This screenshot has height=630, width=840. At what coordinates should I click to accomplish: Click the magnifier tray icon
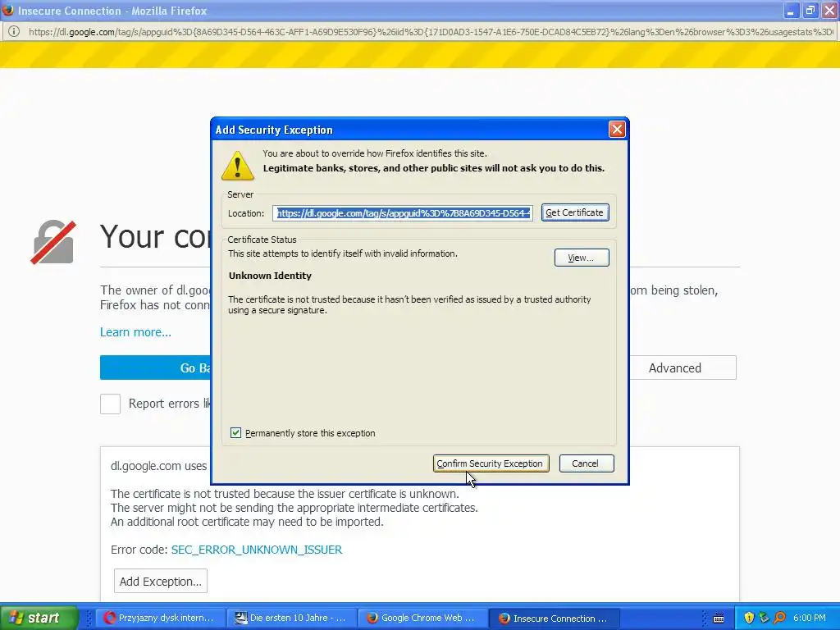(x=779, y=618)
